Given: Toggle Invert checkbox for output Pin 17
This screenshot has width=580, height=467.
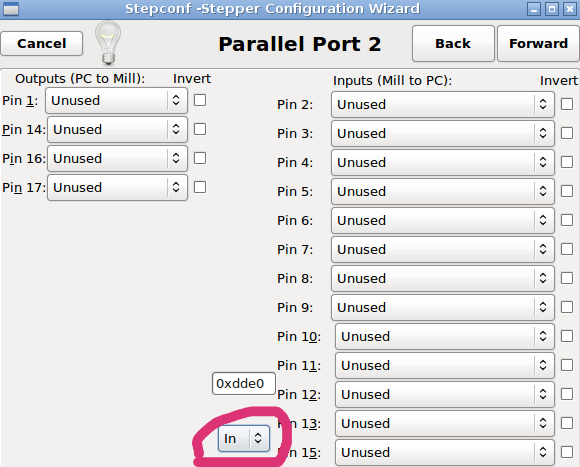Looking at the screenshot, I should point(200,187).
